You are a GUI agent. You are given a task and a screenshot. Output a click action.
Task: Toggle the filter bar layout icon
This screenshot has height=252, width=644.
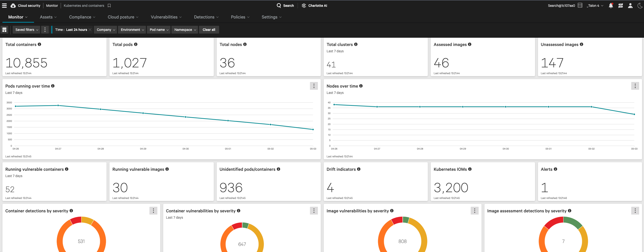pyautogui.click(x=4, y=30)
